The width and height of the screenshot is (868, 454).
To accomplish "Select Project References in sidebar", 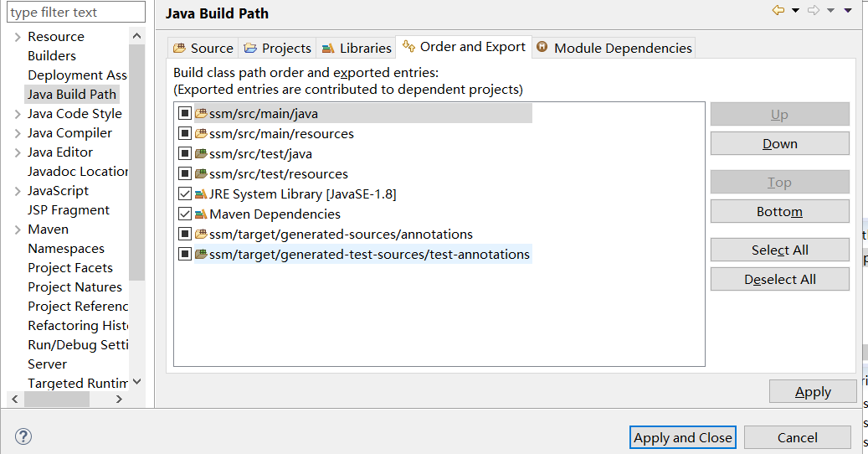I will (77, 307).
